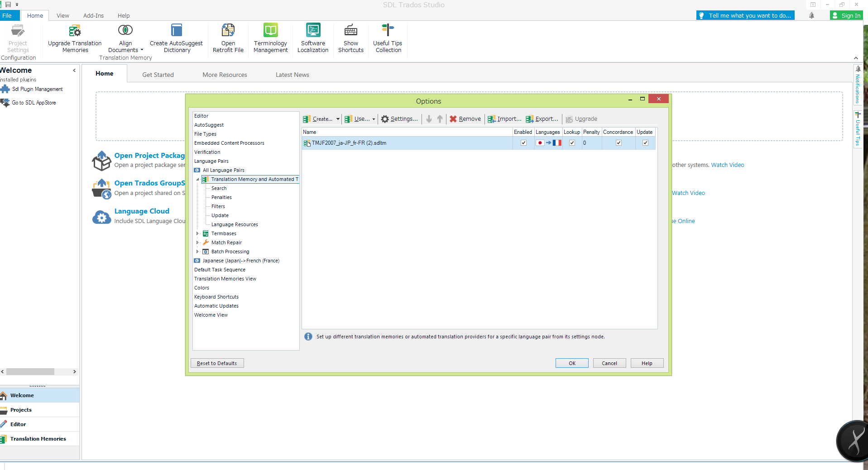The height and width of the screenshot is (470, 868).
Task: Toggle Update checkbox for TMJF2007 memory
Action: 646,143
